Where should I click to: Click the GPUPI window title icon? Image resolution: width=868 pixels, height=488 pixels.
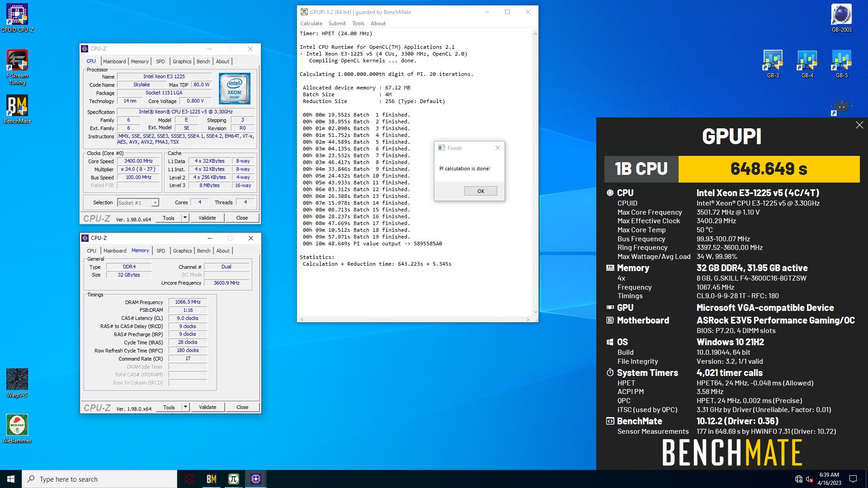pyautogui.click(x=304, y=12)
